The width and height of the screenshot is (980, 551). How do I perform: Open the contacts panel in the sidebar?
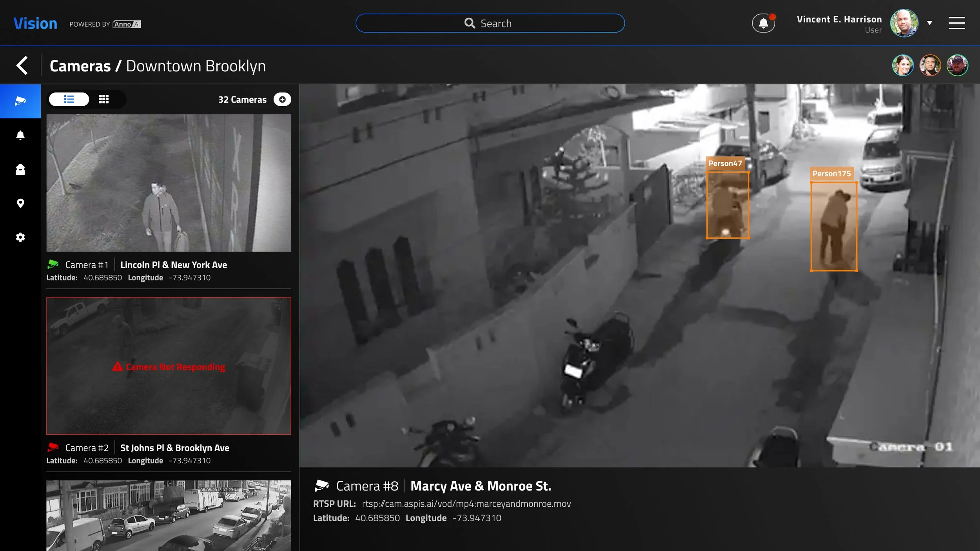pyautogui.click(x=20, y=169)
